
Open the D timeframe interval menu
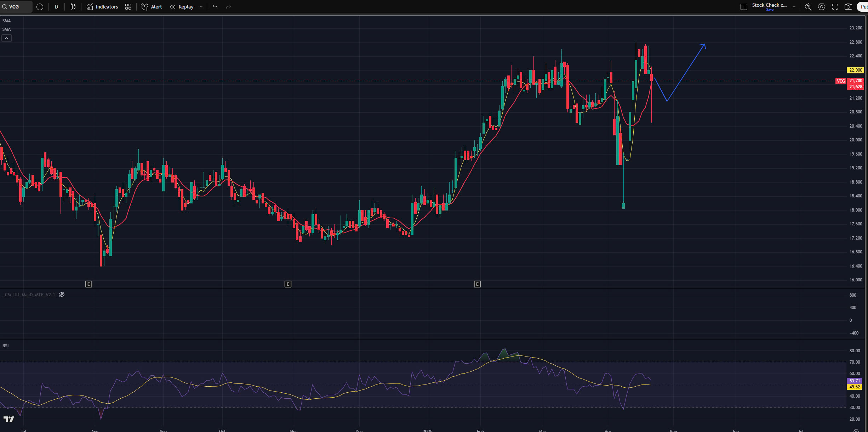pyautogui.click(x=56, y=6)
